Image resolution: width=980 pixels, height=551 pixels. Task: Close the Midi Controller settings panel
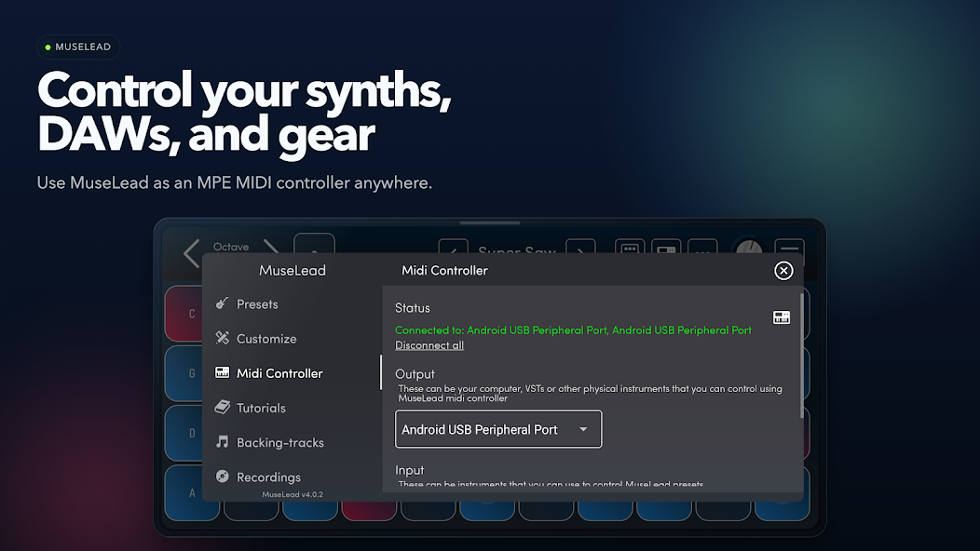pyautogui.click(x=783, y=271)
